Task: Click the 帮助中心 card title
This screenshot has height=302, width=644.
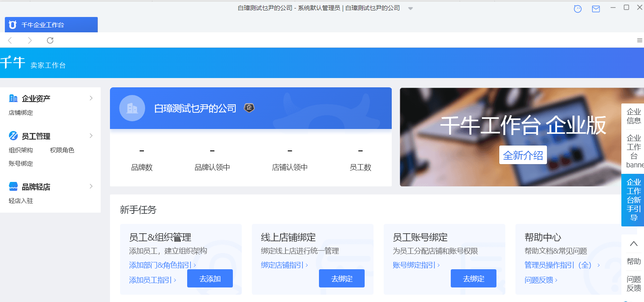Action: pos(543,237)
